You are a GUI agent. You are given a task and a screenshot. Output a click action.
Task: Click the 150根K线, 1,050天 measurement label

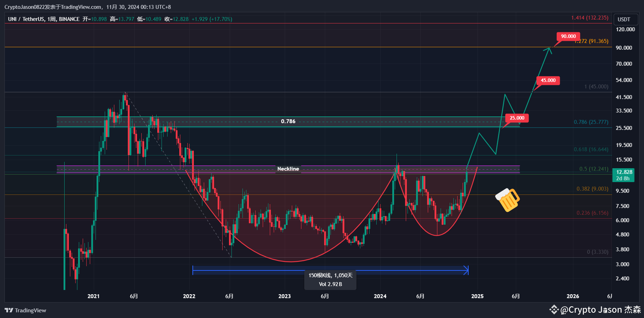tap(331, 275)
